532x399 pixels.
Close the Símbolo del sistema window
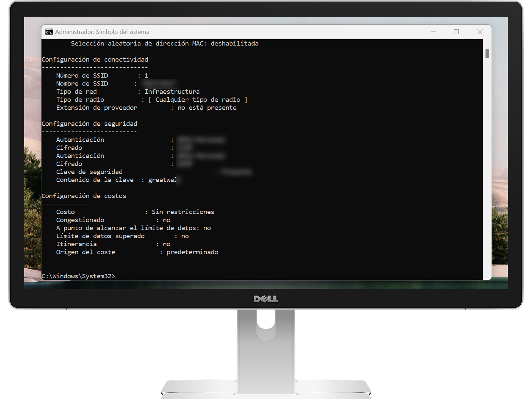pos(480,32)
